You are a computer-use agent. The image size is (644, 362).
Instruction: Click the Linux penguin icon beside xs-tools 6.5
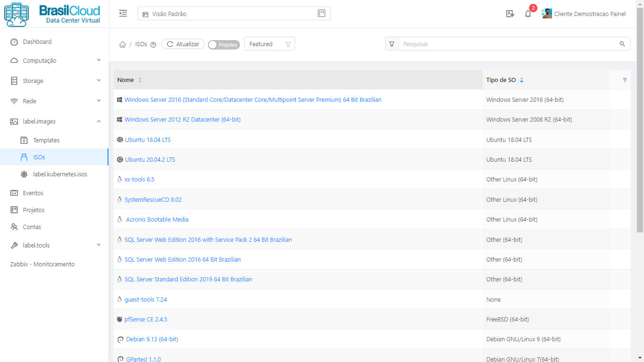coord(120,179)
